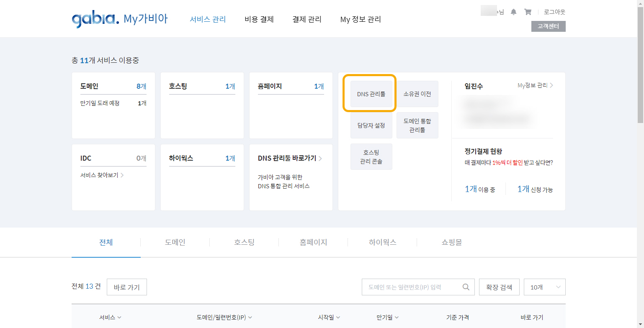Click the 만기일 도래 예정 1개 row
644x328 pixels.
(x=113, y=103)
